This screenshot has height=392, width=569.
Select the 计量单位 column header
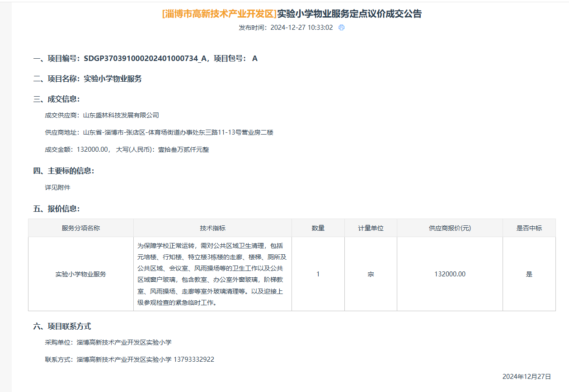tap(371, 228)
